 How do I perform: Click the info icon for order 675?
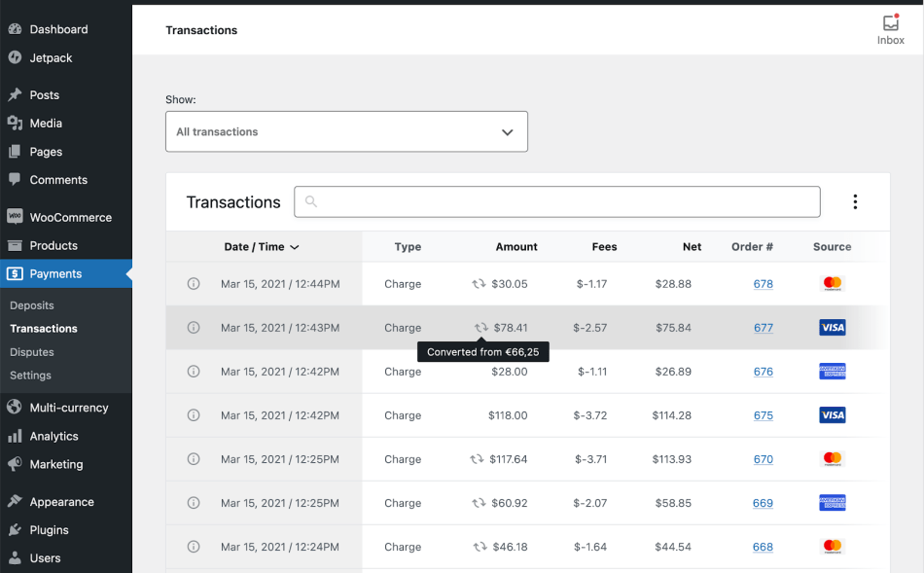point(193,415)
